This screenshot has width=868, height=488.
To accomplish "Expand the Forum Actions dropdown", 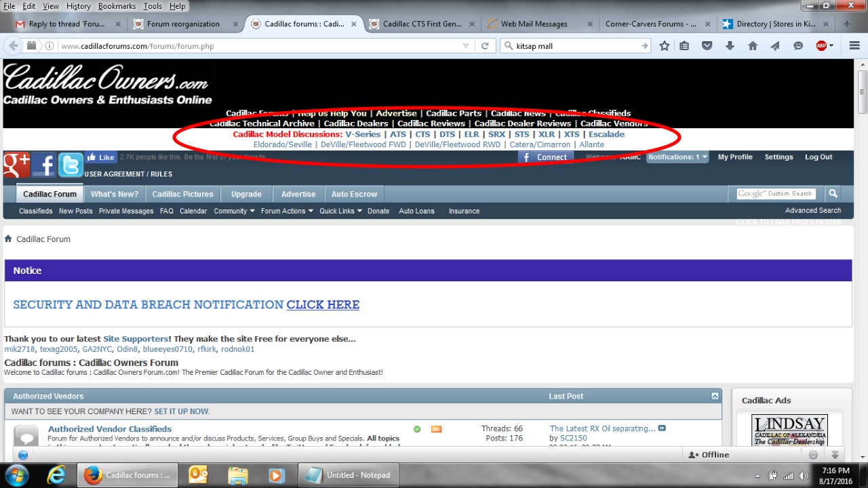I will 287,211.
